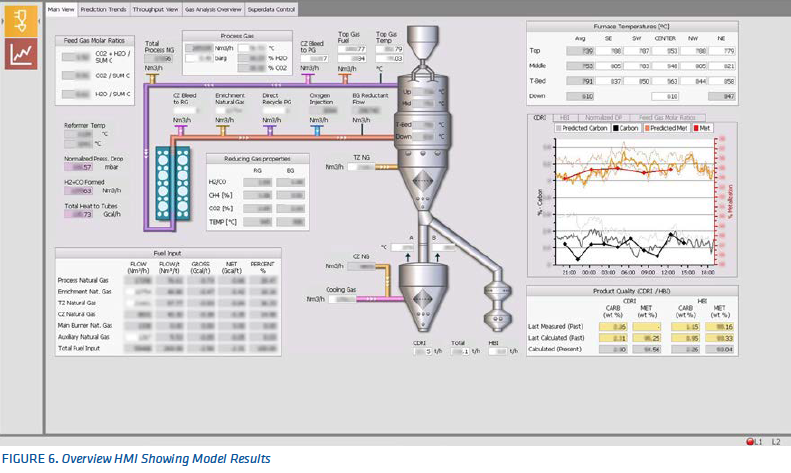Click the CZ Bleed to PG valve symbol
Image resolution: width=791 pixels, height=473 pixels.
(x=308, y=79)
